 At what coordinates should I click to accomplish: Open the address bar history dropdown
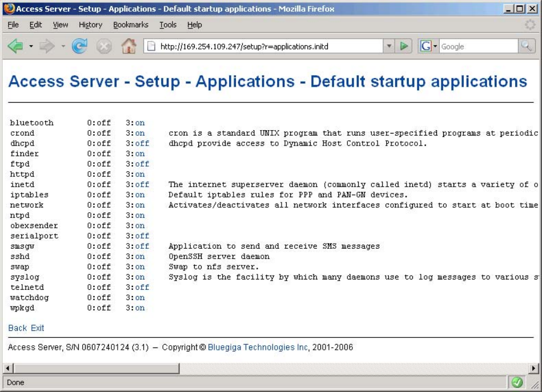[x=389, y=47]
